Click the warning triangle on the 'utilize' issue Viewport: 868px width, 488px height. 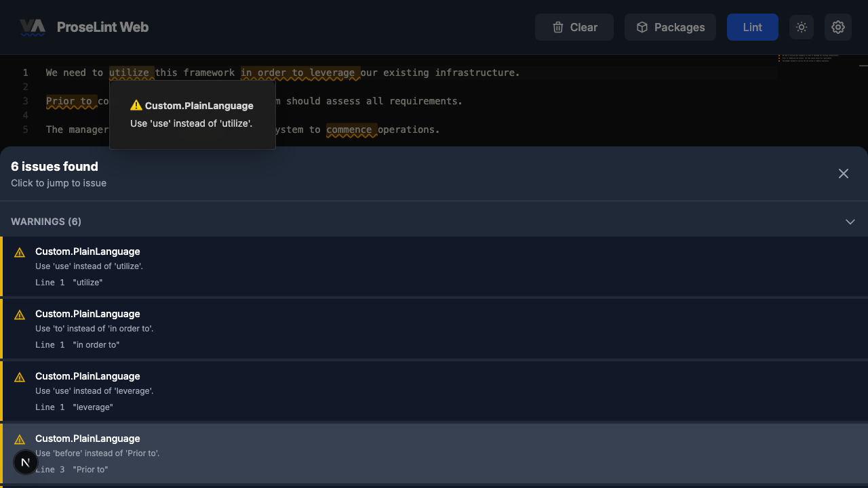(20, 252)
